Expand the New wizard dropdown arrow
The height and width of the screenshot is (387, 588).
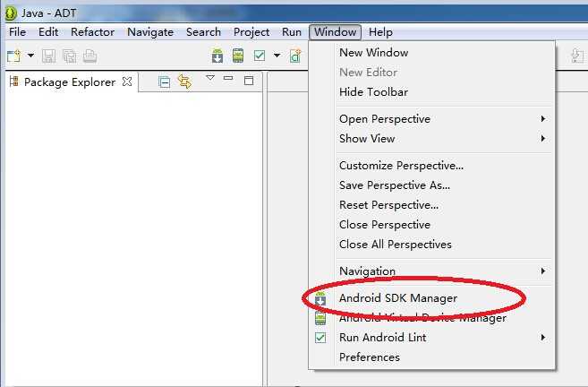click(30, 56)
